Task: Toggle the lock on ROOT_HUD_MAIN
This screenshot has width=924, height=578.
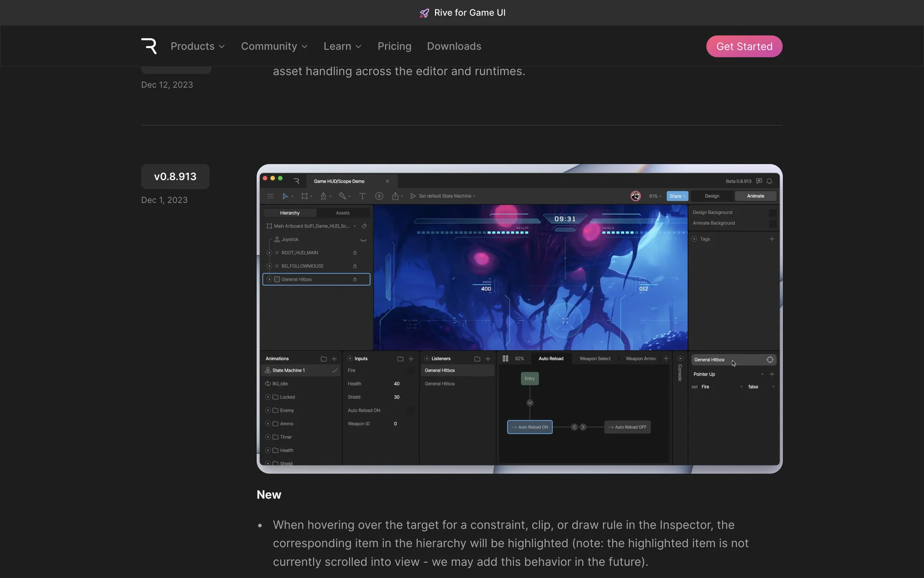Action: tap(355, 253)
